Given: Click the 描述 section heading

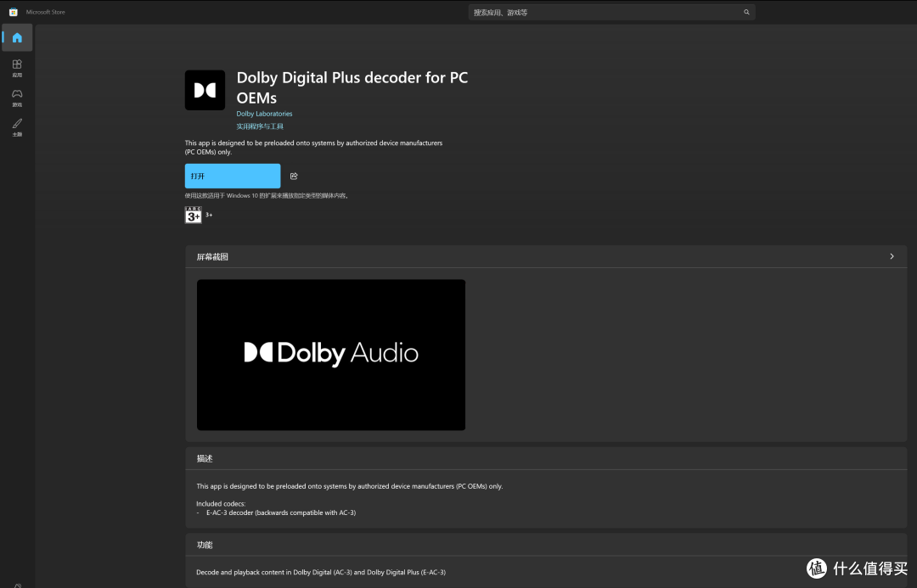Looking at the screenshot, I should 205,459.
